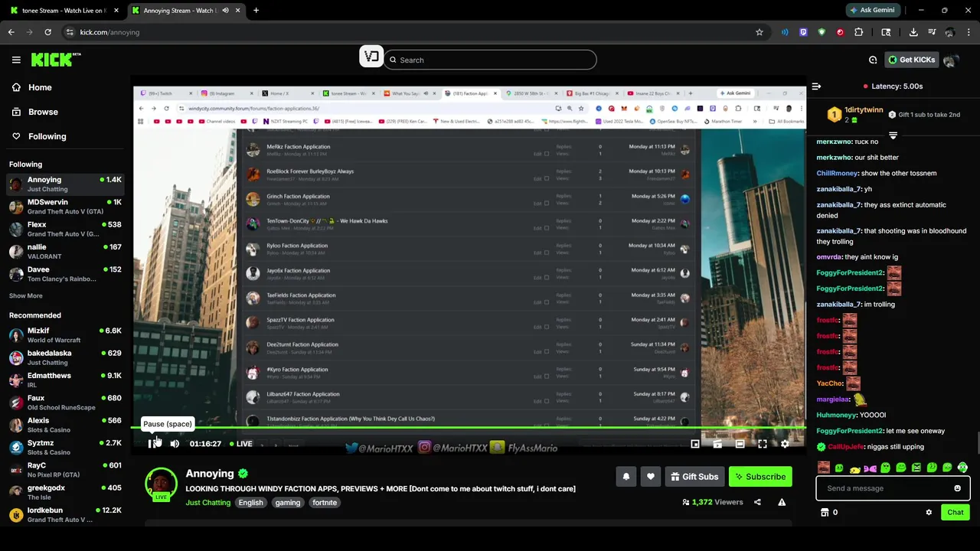Open the hamburger sidebar menu
The height and width of the screenshot is (551, 980).
pos(16,60)
